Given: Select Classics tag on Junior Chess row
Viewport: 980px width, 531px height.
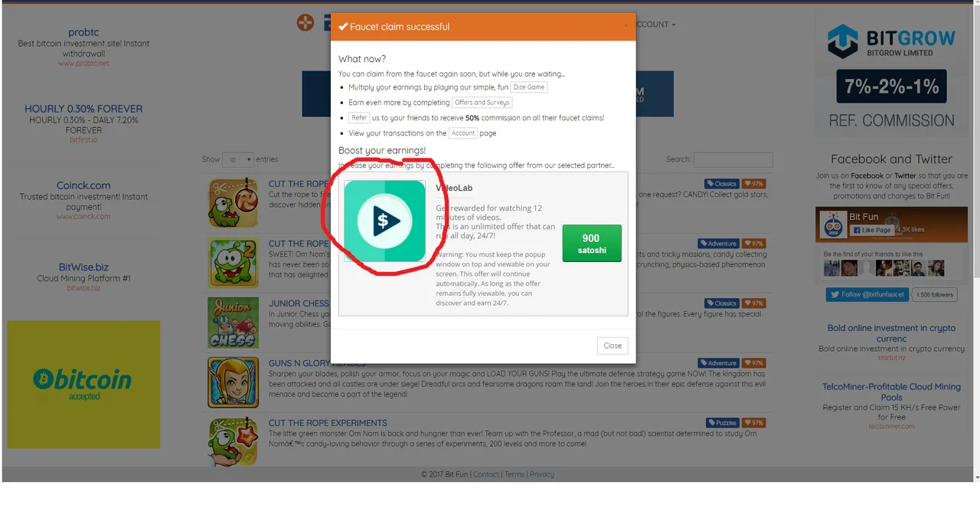Looking at the screenshot, I should (722, 303).
